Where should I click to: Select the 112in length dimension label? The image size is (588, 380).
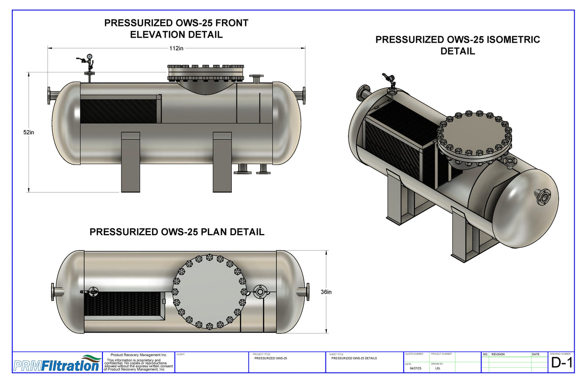pyautogui.click(x=175, y=48)
